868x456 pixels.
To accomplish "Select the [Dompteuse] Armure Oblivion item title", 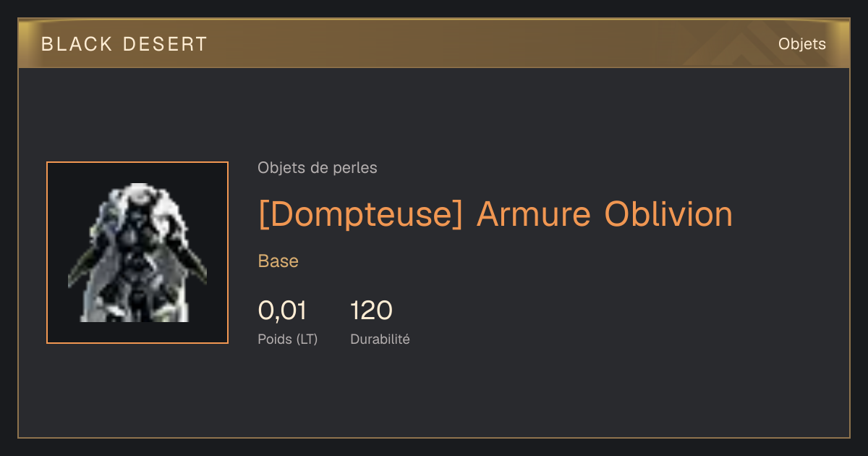I will (495, 214).
